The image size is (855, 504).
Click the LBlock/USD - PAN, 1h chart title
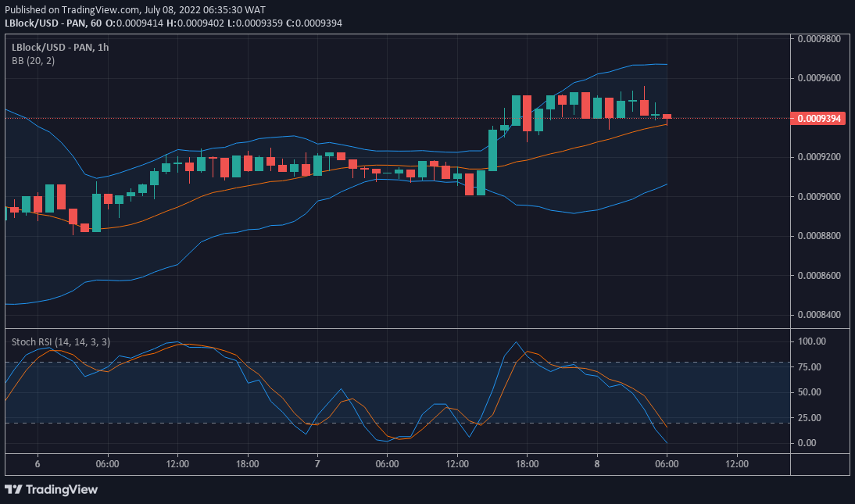[60, 48]
